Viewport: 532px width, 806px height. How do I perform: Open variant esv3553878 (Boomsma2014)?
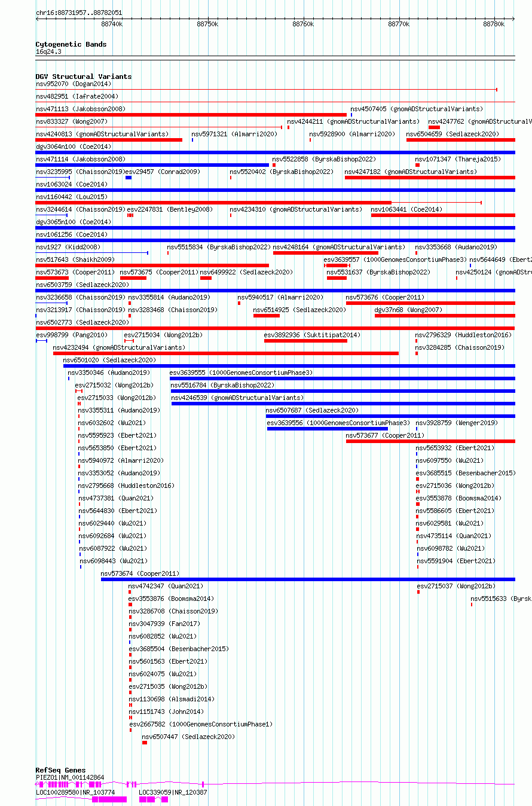click(458, 498)
